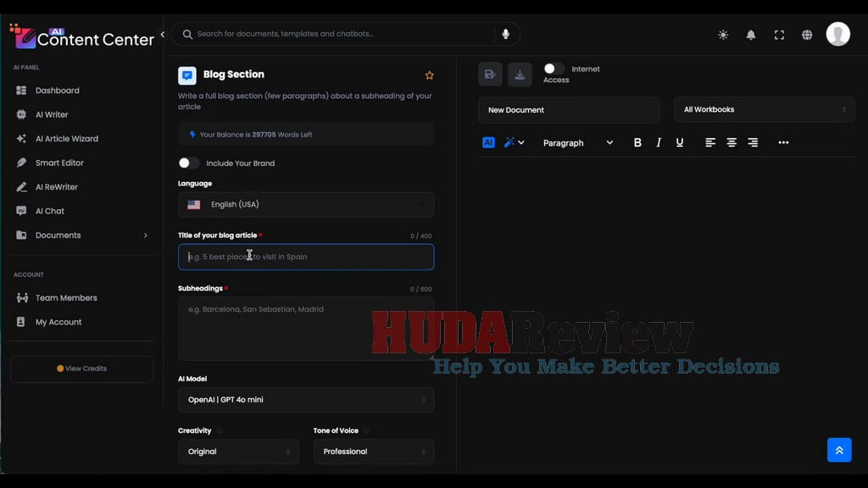Click the blue AI button in editor toolbar
Screen dimensions: 868x488
tap(488, 142)
